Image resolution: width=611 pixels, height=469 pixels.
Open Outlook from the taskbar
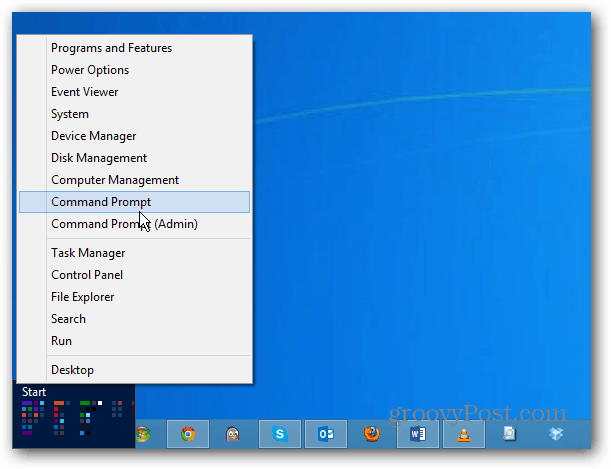(326, 434)
